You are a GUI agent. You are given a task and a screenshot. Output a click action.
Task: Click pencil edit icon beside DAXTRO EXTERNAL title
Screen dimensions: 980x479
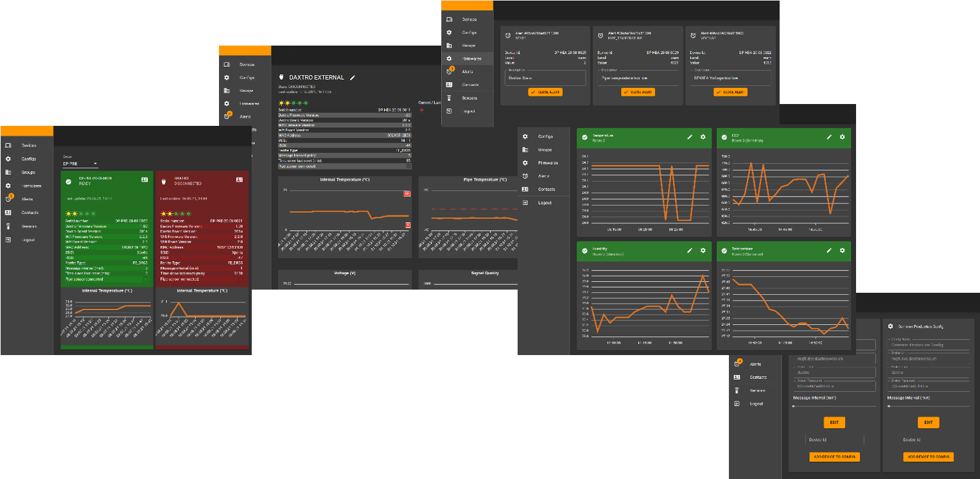pos(352,78)
